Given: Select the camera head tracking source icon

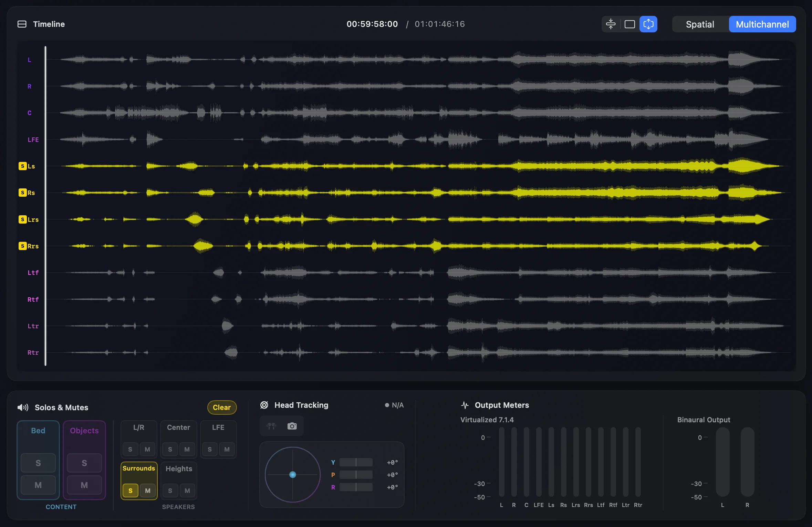Looking at the screenshot, I should tap(292, 426).
